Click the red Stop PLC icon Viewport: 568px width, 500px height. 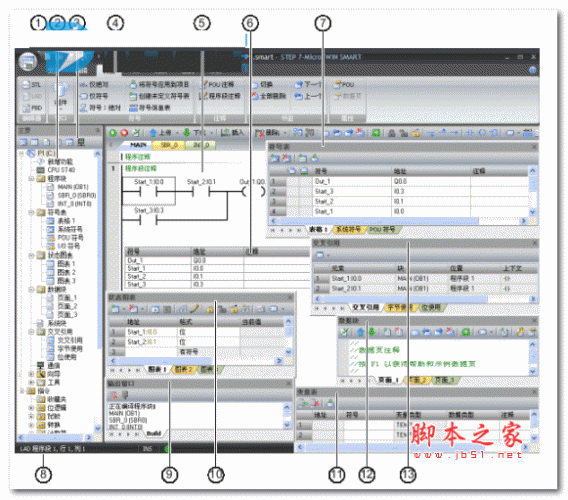pos(124,133)
